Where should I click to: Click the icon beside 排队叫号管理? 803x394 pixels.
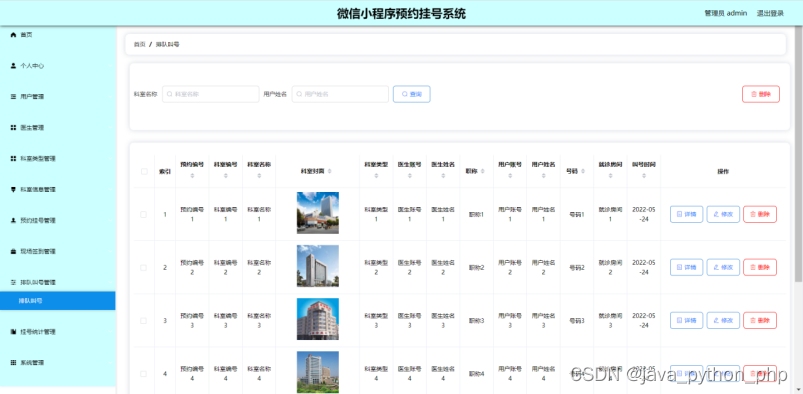pos(14,282)
